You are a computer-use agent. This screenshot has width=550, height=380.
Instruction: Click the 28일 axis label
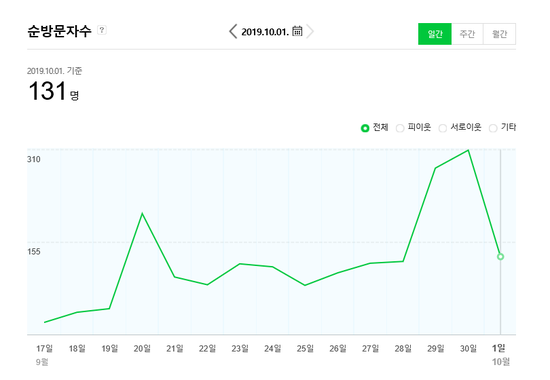click(403, 348)
